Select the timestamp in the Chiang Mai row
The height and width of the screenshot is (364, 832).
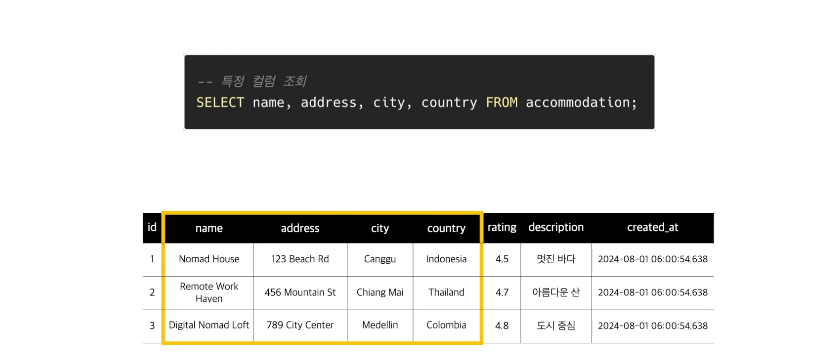pyautogui.click(x=653, y=292)
